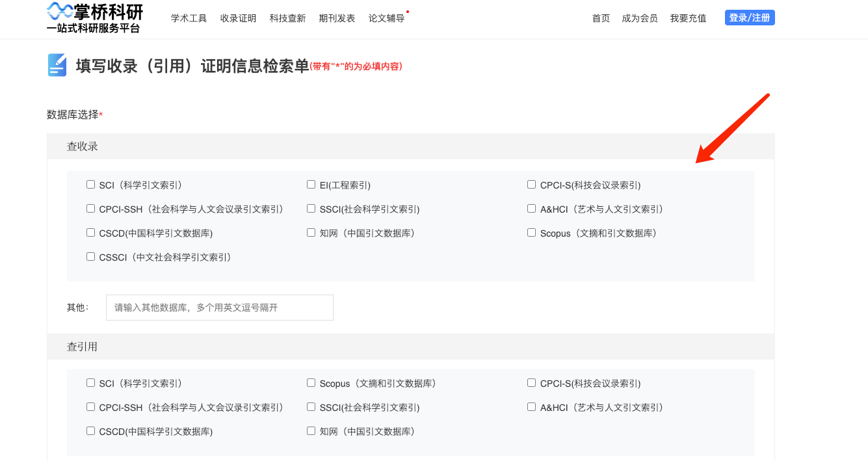Click the 查收录 section header
The image size is (868, 461).
(411, 146)
